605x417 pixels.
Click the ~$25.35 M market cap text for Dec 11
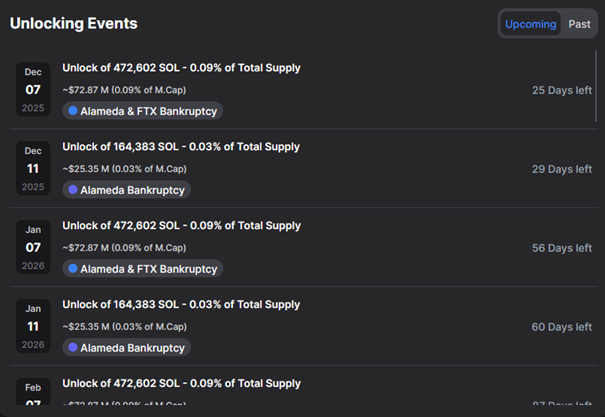124,168
